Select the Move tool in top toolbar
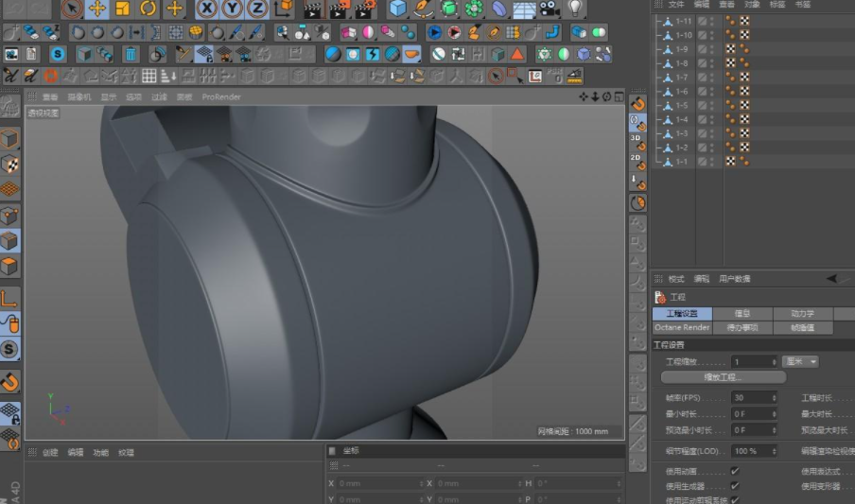This screenshot has width=855, height=504. pyautogui.click(x=96, y=9)
